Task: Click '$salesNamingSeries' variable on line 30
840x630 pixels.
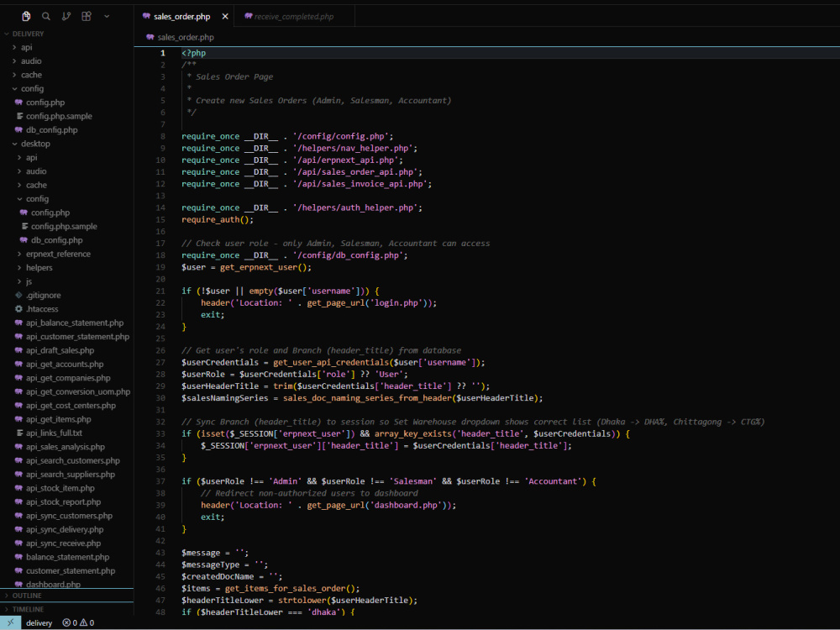Action: point(224,398)
